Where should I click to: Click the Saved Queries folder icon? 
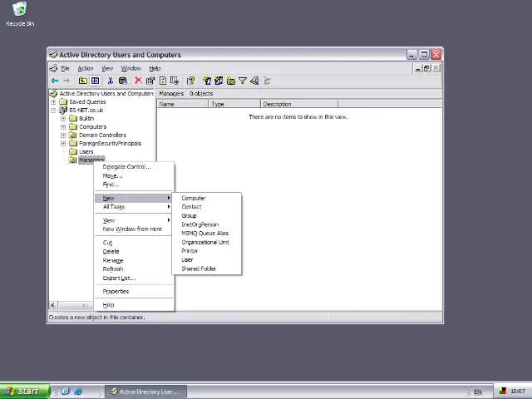click(x=63, y=101)
